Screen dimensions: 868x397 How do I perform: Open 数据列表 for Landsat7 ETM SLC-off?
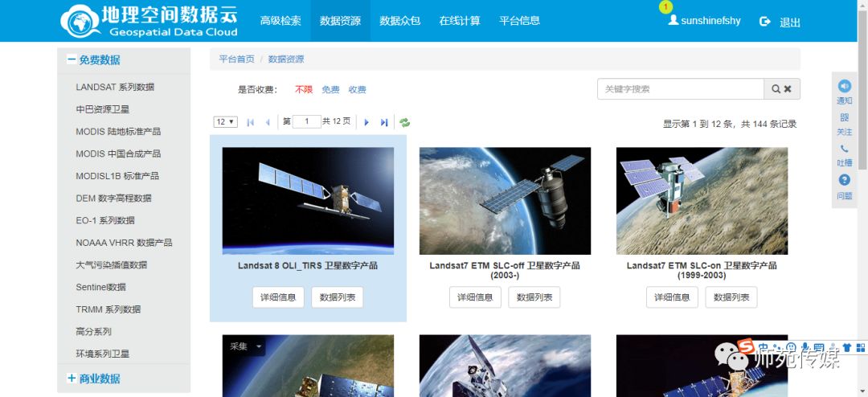coord(534,297)
